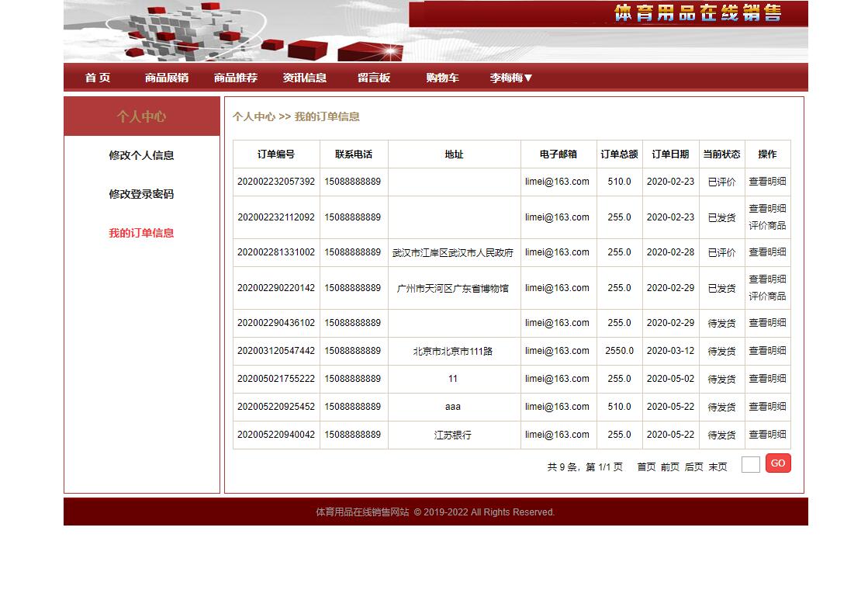Open the 购物车 shopping cart
The image size is (868, 614).
(442, 77)
